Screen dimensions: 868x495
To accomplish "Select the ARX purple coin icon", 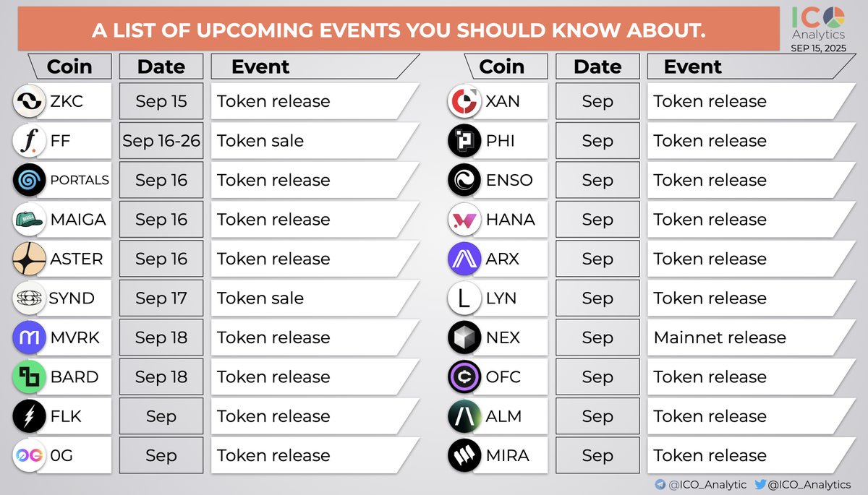I will (464, 259).
